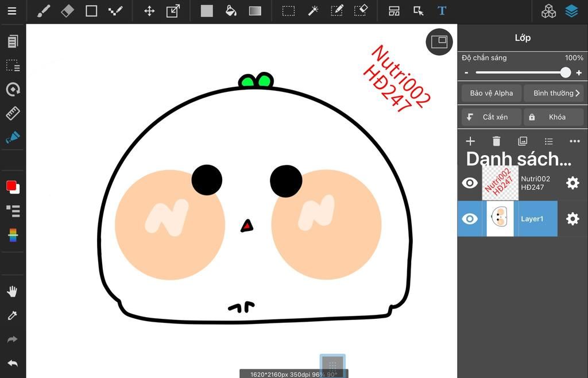Click the Undo arrow
588x378 pixels.
click(12, 363)
